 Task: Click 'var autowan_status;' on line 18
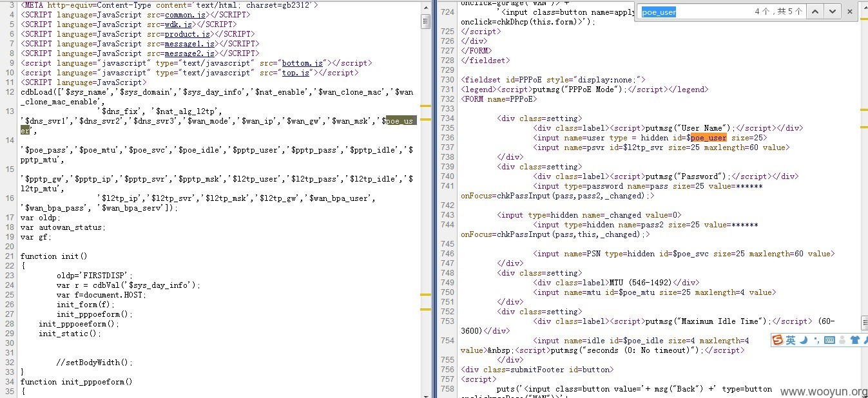[x=63, y=227]
